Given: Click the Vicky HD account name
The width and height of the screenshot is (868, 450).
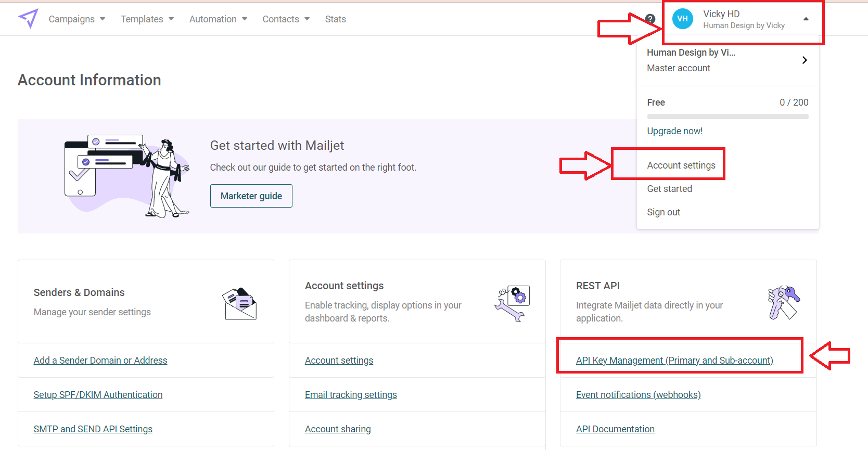Looking at the screenshot, I should 721,14.
